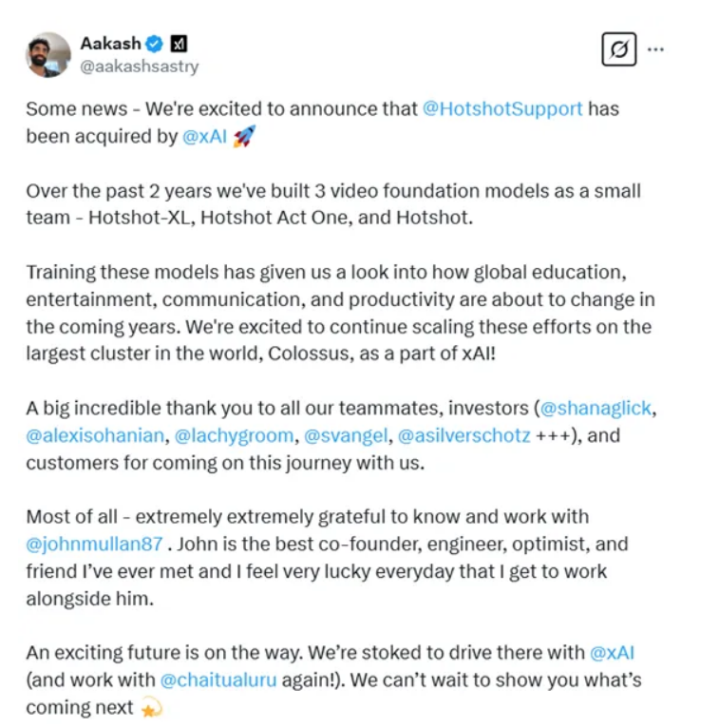Open the @shanaglick profile mention
Screen dimensions: 719x728
(x=596, y=408)
